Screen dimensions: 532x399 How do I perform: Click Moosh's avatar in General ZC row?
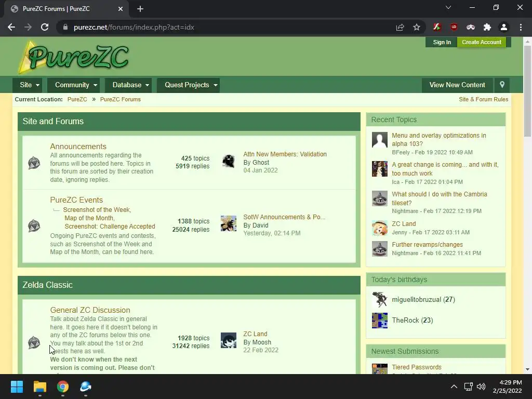coord(229,340)
